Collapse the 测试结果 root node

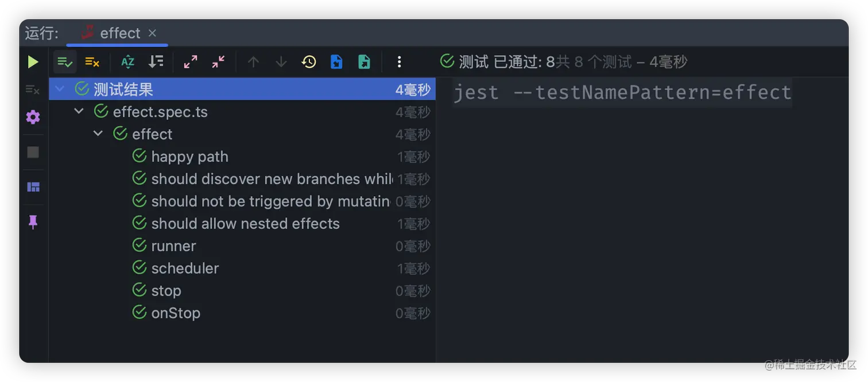tap(60, 89)
